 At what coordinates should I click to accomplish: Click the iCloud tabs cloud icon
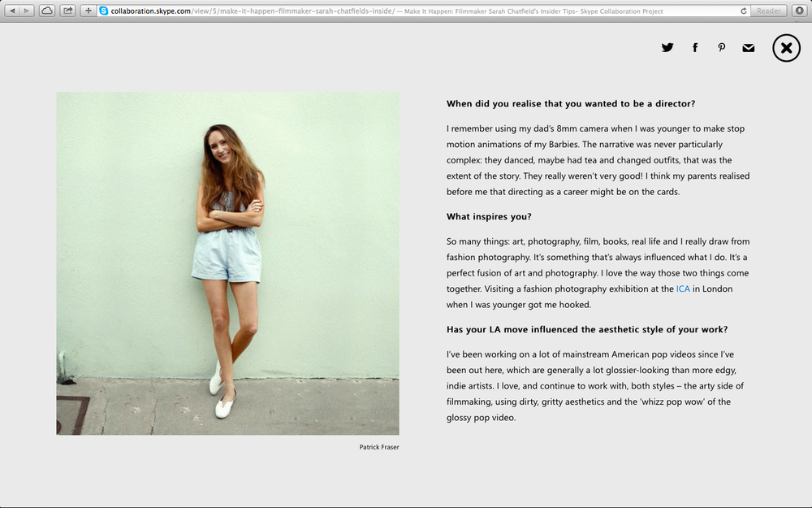click(x=46, y=11)
